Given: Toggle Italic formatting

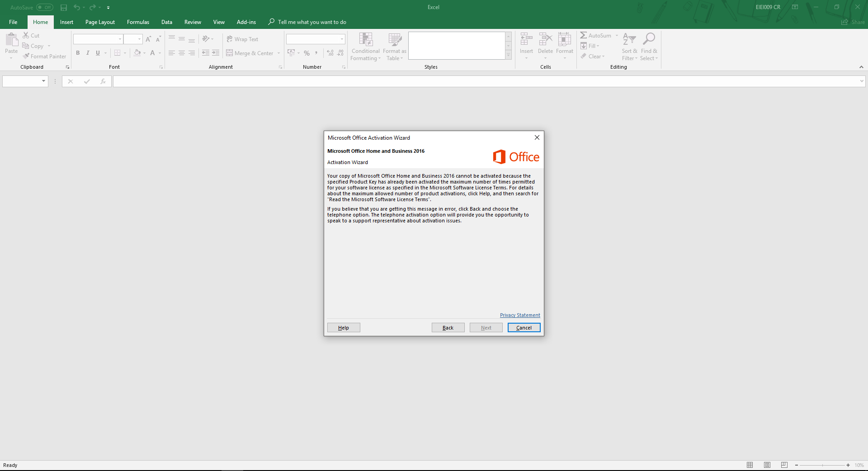Looking at the screenshot, I should (88, 53).
